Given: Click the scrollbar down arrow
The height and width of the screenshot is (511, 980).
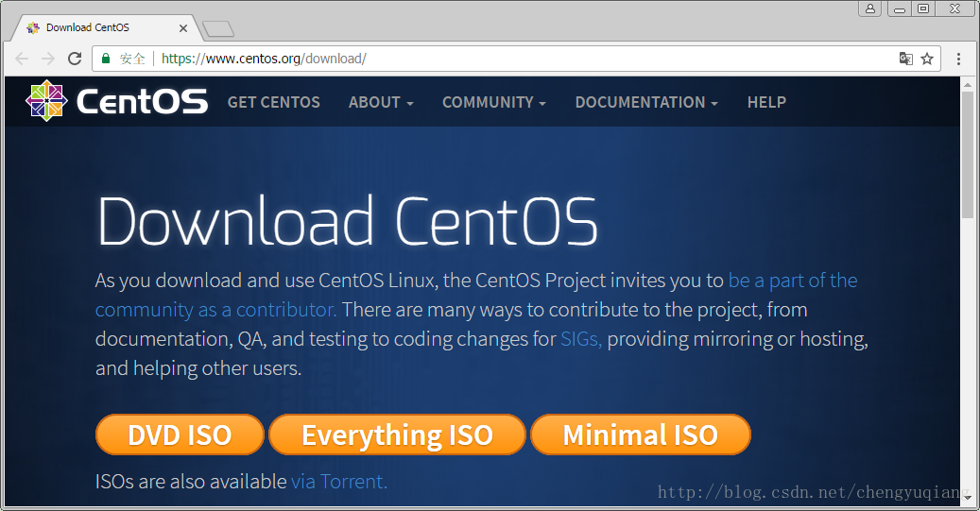Looking at the screenshot, I should click(968, 498).
